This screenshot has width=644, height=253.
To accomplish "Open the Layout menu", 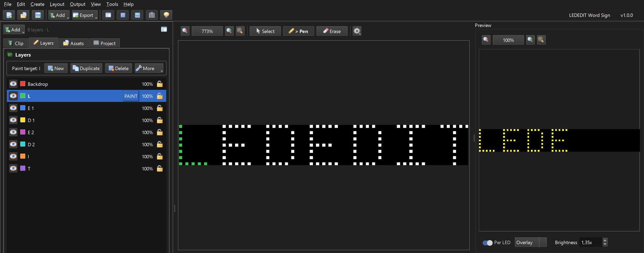I will pyautogui.click(x=57, y=4).
